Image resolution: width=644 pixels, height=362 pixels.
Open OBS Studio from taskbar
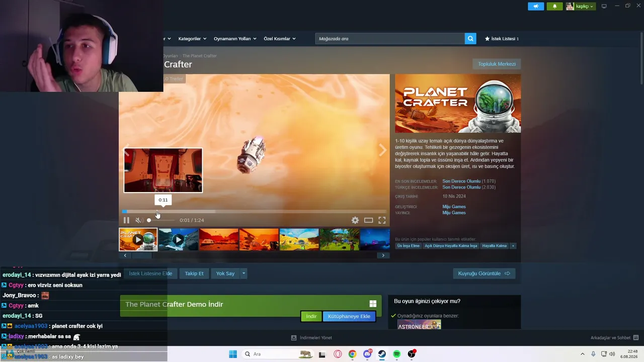(x=412, y=354)
